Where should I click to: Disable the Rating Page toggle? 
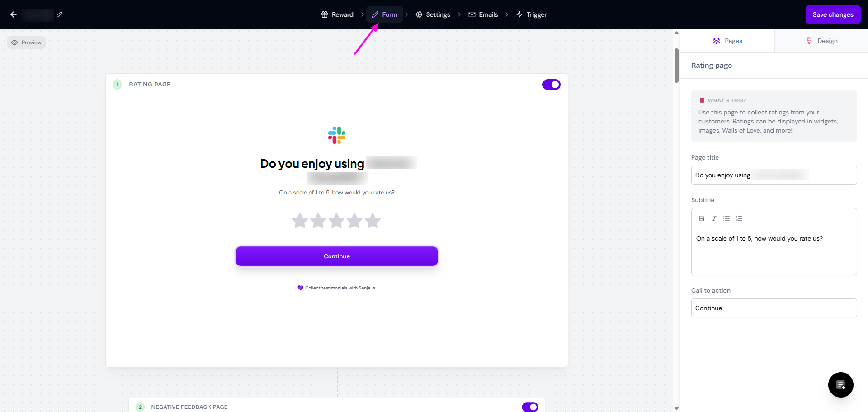(551, 85)
